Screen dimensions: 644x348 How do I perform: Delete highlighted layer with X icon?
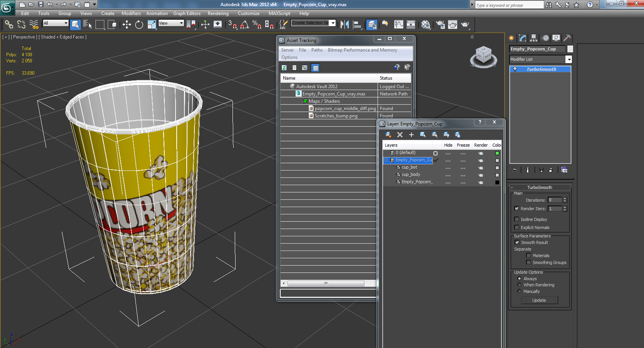400,135
